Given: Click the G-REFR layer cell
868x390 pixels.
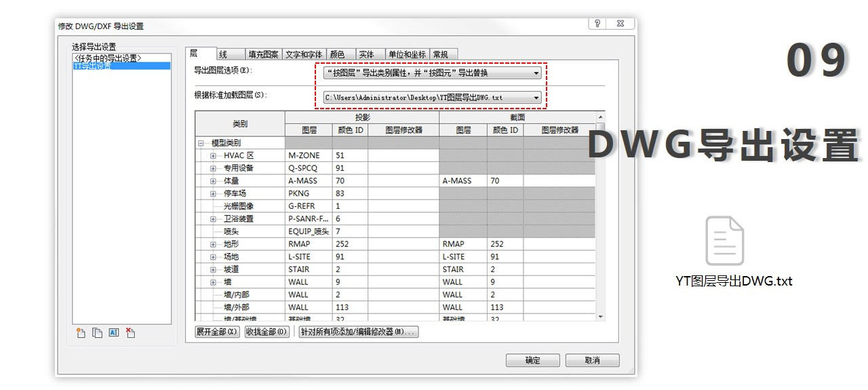Looking at the screenshot, I should pos(309,206).
